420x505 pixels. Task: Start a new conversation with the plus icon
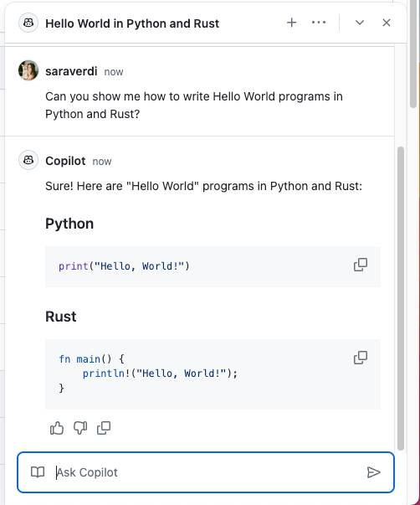(x=292, y=23)
